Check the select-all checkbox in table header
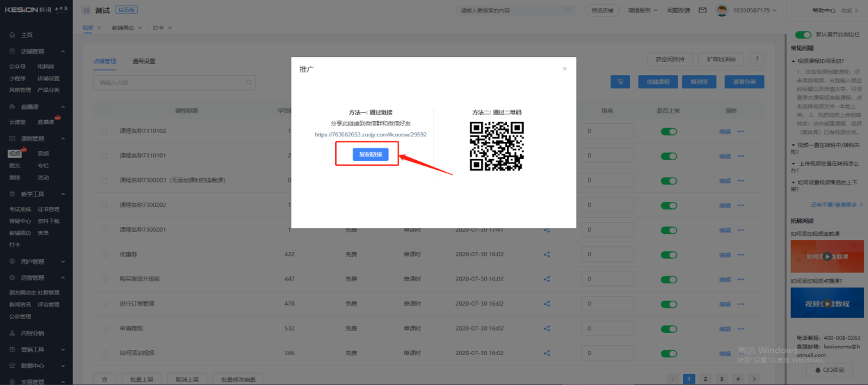The width and height of the screenshot is (868, 385). [104, 111]
